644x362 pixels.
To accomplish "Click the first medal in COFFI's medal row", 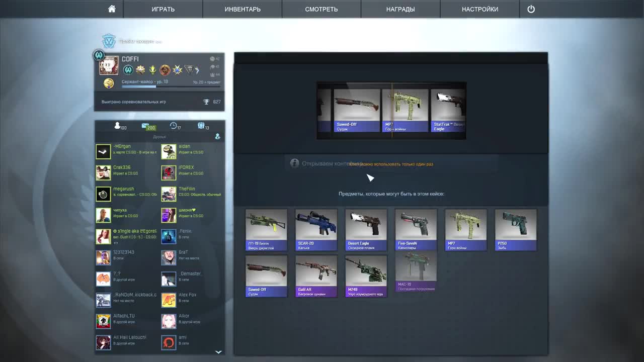I will tap(128, 70).
